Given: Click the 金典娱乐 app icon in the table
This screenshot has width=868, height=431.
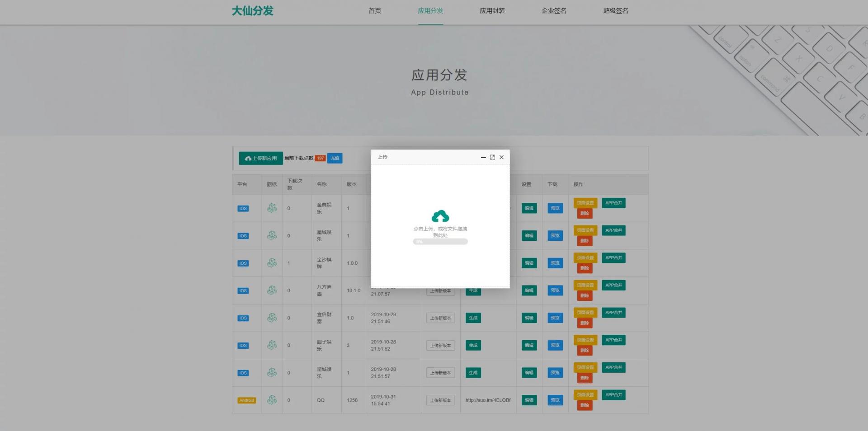Looking at the screenshot, I should point(272,208).
